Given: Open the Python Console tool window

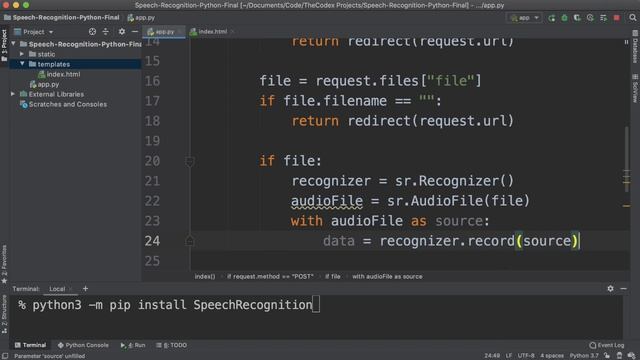Looking at the screenshot, I should [x=83, y=345].
